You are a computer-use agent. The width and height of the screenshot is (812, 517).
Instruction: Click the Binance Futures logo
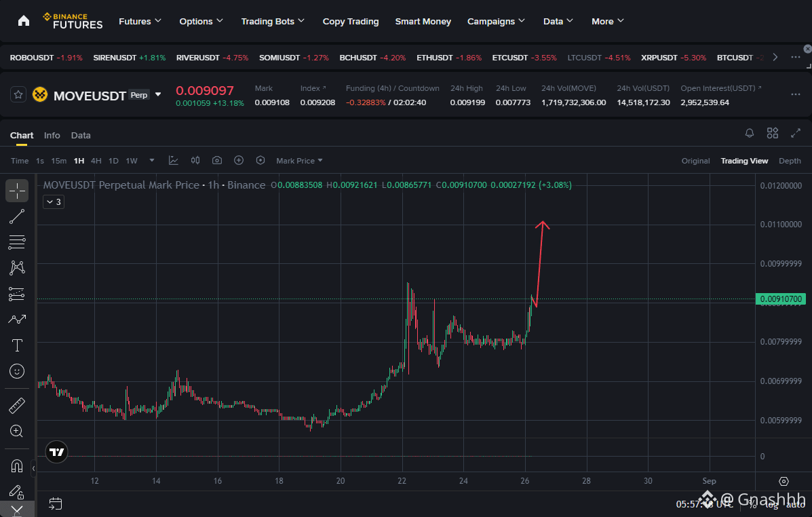73,21
